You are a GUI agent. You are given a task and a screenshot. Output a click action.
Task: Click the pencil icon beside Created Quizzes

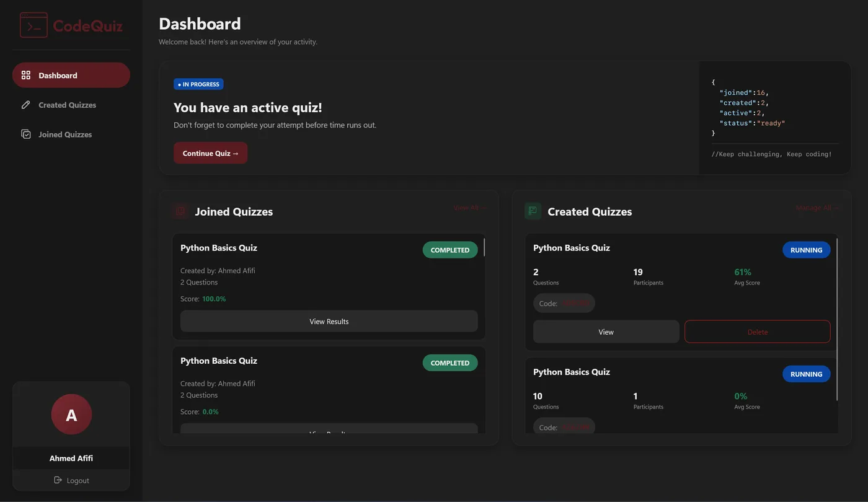pyautogui.click(x=26, y=105)
